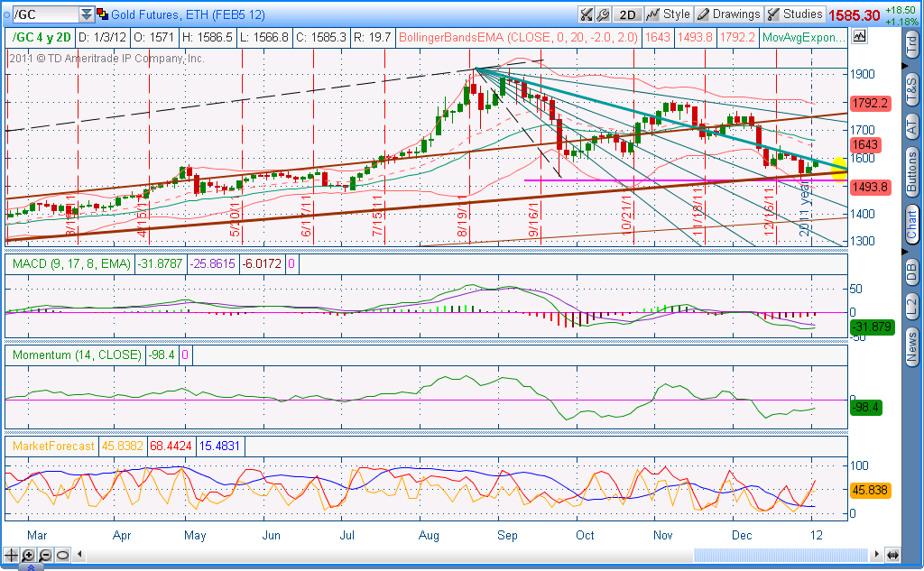
Task: Click the scroll left arrow on time axis
Action: (79, 555)
